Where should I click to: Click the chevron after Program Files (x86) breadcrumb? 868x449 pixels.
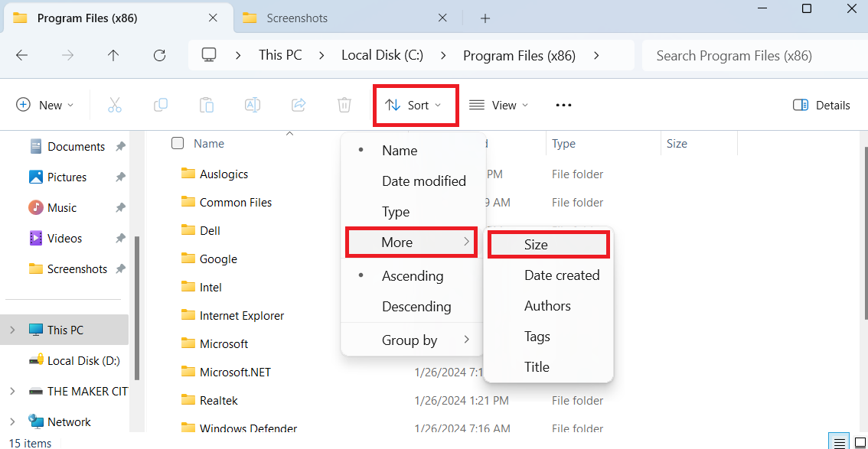click(596, 55)
